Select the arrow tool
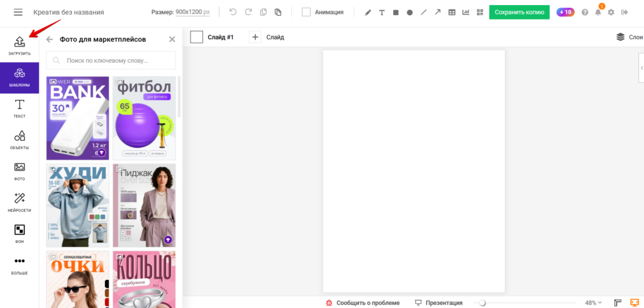Screen dimensions: 644x308 coord(438,13)
